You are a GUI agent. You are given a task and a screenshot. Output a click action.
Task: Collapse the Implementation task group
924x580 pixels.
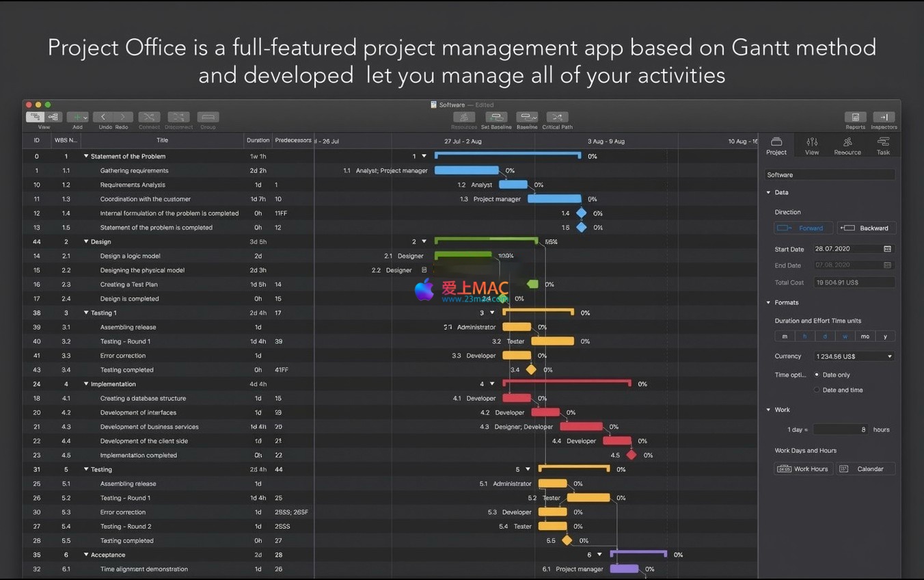[86, 384]
